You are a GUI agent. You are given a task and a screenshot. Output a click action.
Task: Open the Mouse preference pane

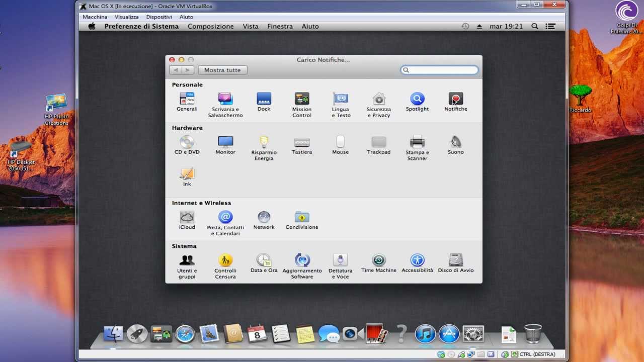pos(341,145)
